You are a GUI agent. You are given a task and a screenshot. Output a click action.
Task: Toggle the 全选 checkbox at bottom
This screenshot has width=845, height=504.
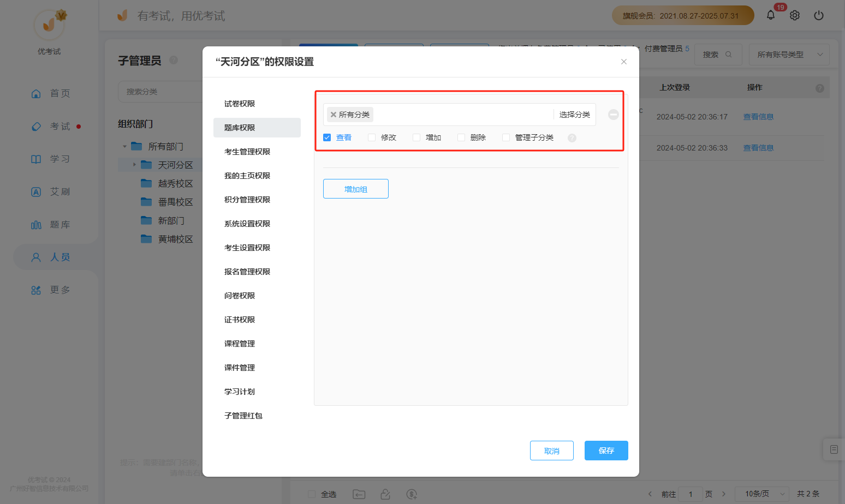click(x=312, y=494)
